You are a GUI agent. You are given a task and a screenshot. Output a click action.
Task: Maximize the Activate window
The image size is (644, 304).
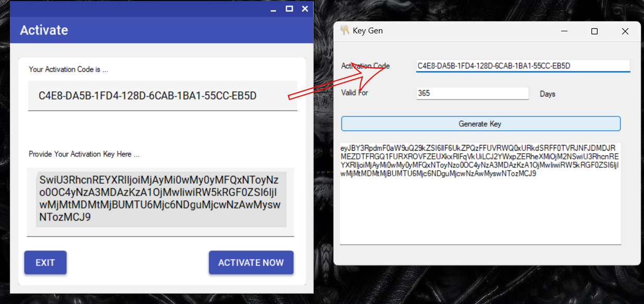coord(289,8)
